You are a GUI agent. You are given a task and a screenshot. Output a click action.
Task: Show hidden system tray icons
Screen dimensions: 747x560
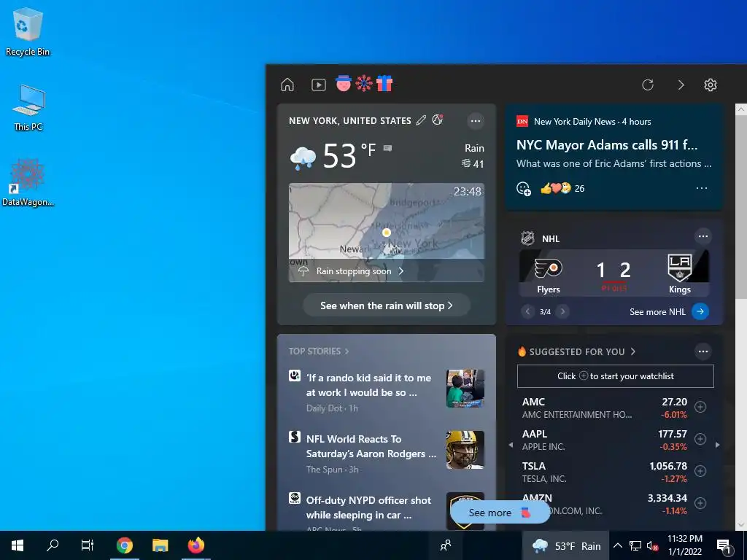617,545
